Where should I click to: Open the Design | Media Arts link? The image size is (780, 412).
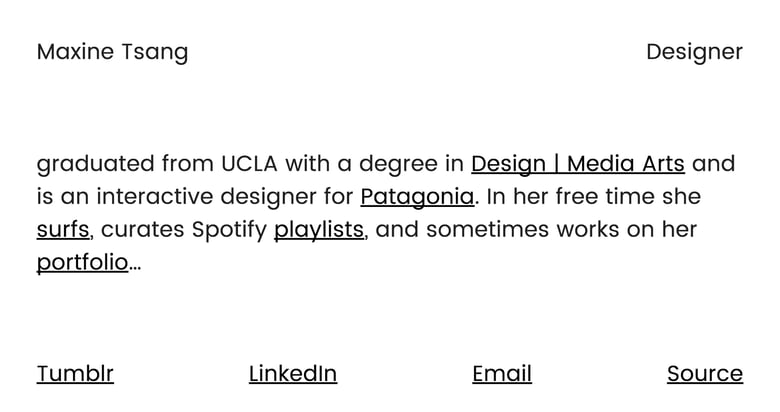pos(577,164)
